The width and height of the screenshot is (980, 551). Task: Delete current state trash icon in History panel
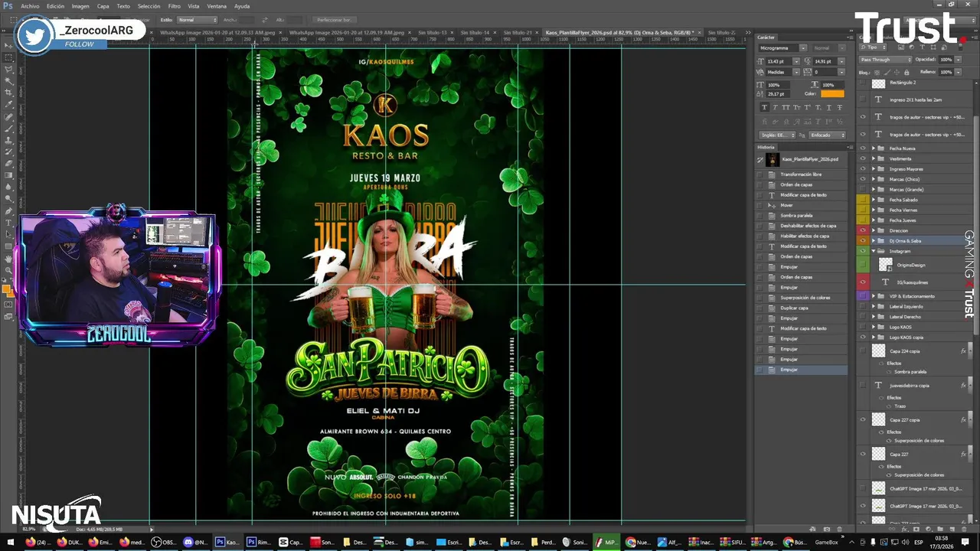tap(840, 529)
